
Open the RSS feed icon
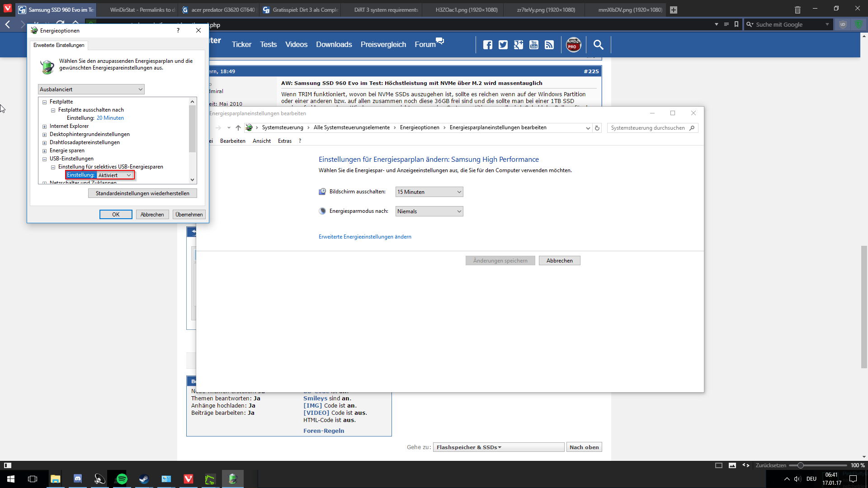[549, 45]
